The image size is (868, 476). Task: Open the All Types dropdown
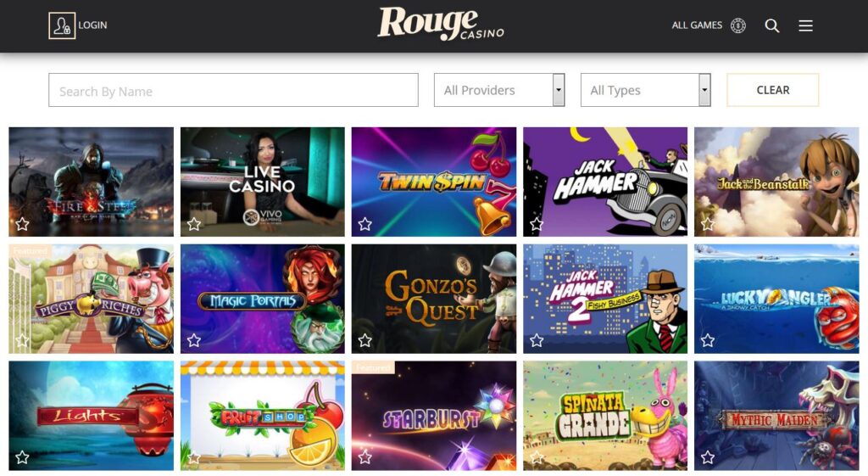[x=645, y=90]
